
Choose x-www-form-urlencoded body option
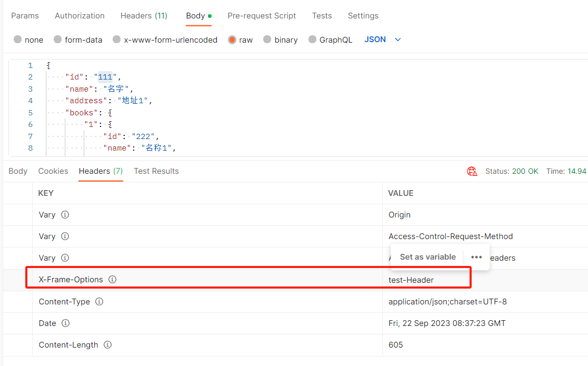[x=117, y=40]
